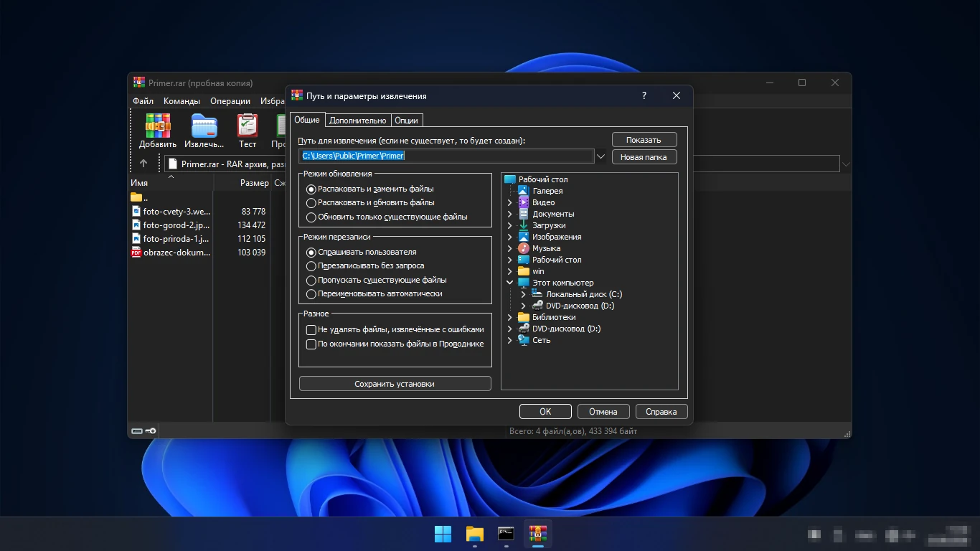The width and height of the screenshot is (980, 551).
Task: Click the drive icon in WinRAR status bar
Action: 137,431
